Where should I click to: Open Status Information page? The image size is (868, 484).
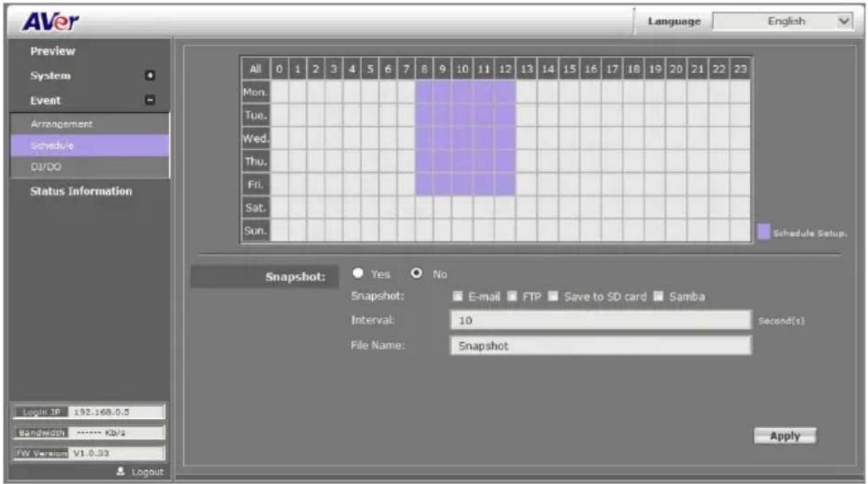pos(81,191)
